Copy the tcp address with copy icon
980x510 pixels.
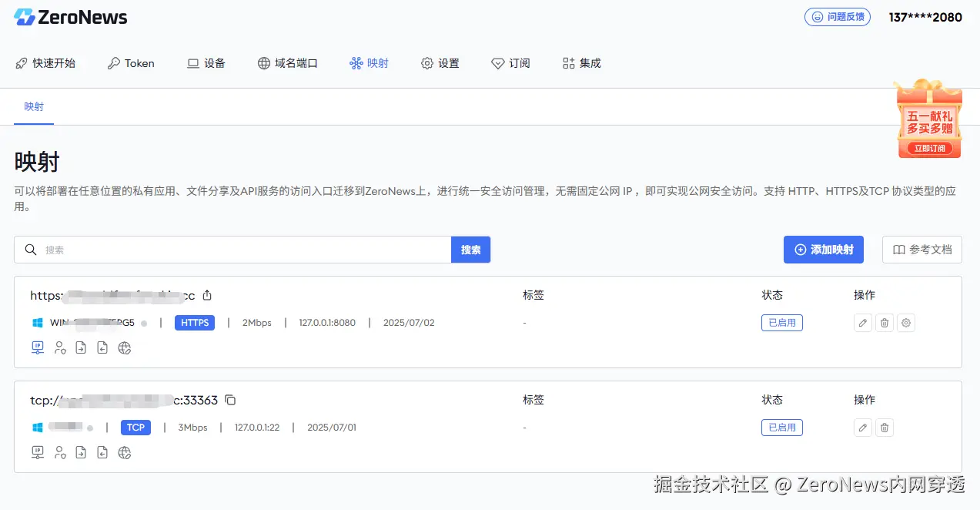point(230,400)
